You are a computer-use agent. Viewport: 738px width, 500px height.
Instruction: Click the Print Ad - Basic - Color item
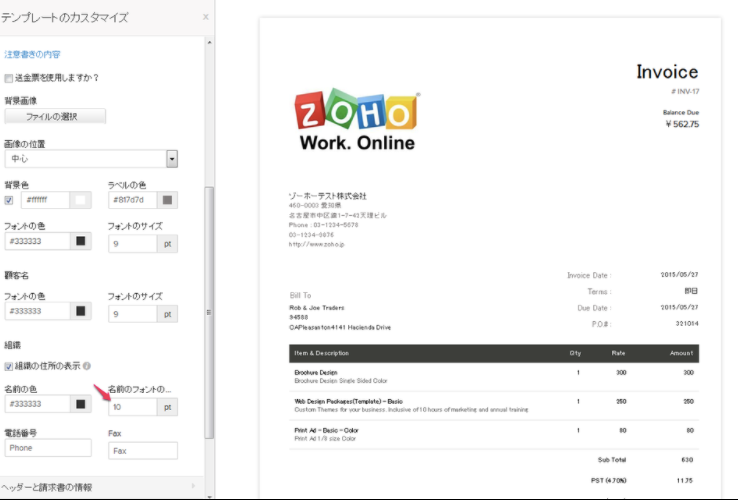click(326, 430)
